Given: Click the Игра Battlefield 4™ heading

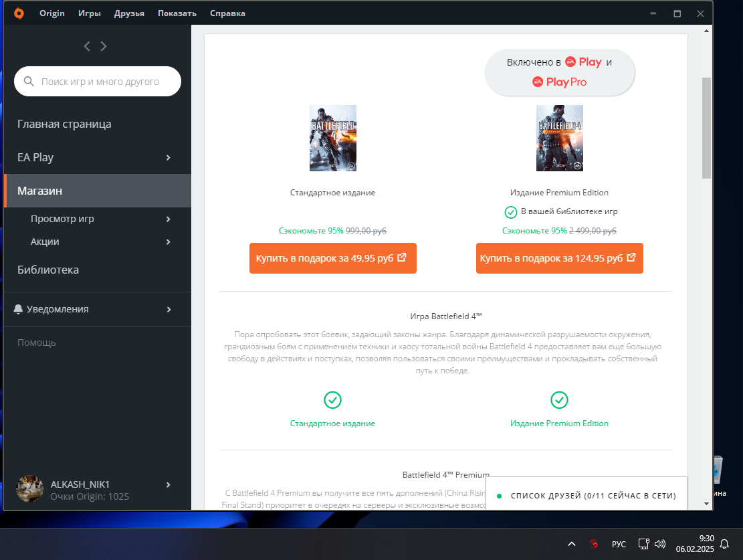Looking at the screenshot, I should pyautogui.click(x=446, y=316).
